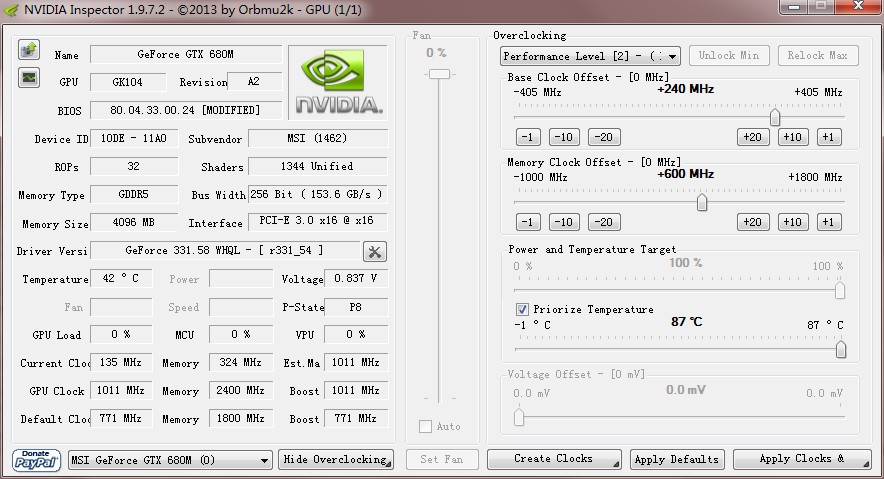Click the NVIDIA Inspector title bar icon

pos(11,10)
